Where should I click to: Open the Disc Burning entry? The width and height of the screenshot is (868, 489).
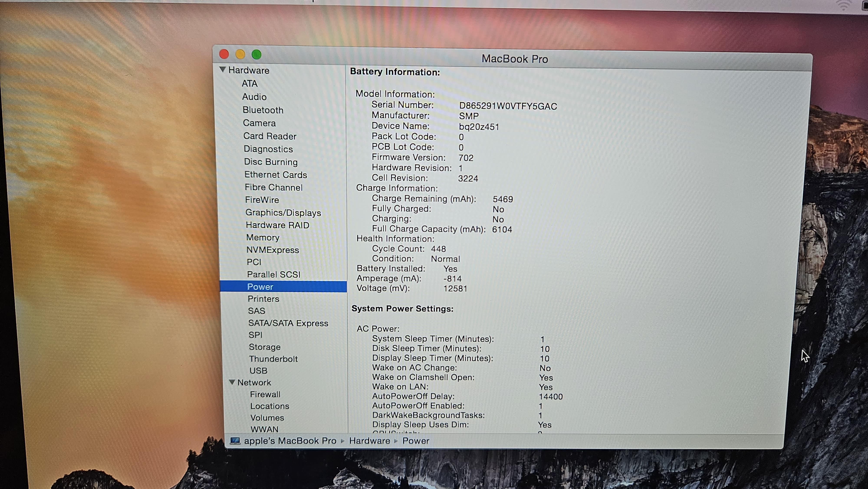[271, 162]
